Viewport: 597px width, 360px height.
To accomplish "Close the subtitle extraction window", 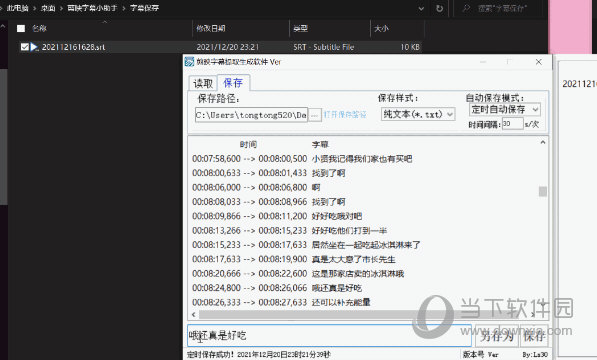I will 539,62.
